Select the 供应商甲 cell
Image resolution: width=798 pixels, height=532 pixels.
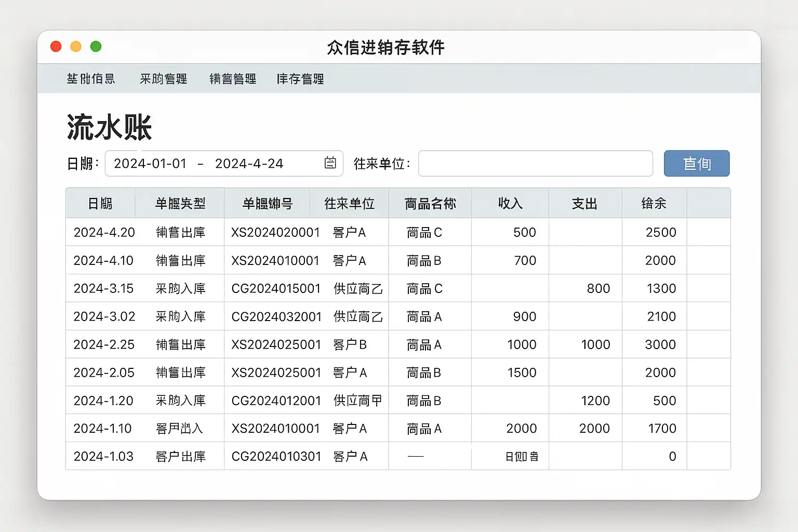pos(358,401)
